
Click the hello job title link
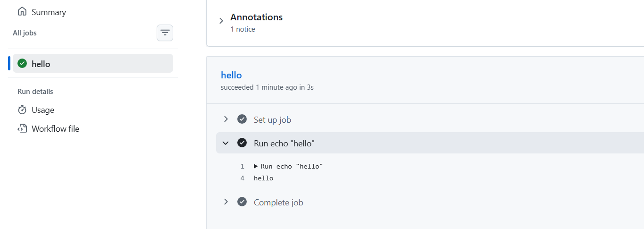click(x=231, y=75)
